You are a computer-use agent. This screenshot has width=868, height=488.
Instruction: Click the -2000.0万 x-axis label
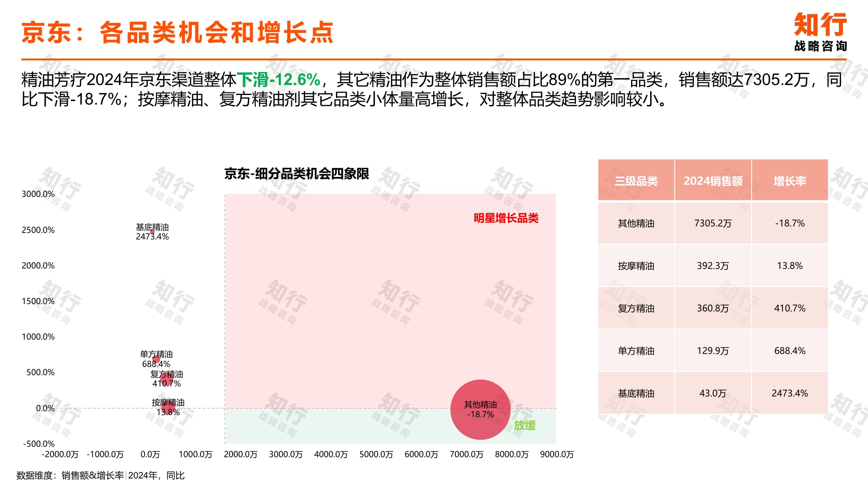[60, 454]
